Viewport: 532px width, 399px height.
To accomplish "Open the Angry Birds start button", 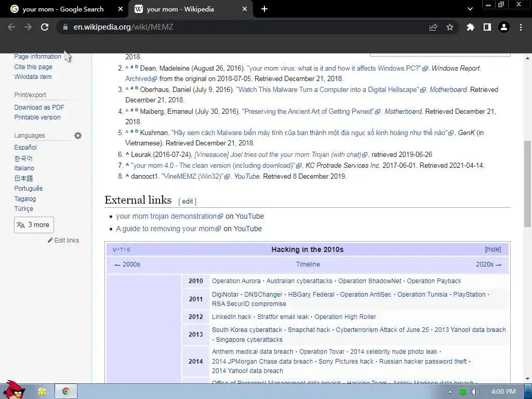I will [x=14, y=390].
